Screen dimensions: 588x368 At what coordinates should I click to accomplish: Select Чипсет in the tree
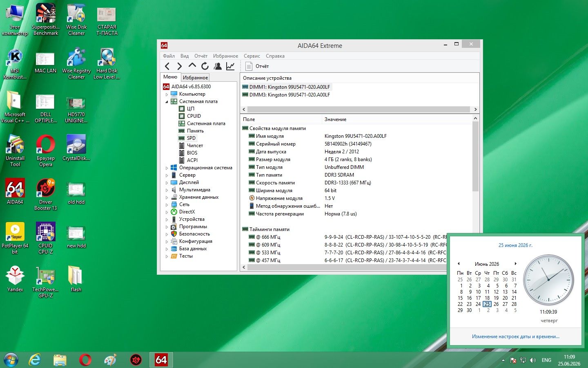coord(195,146)
